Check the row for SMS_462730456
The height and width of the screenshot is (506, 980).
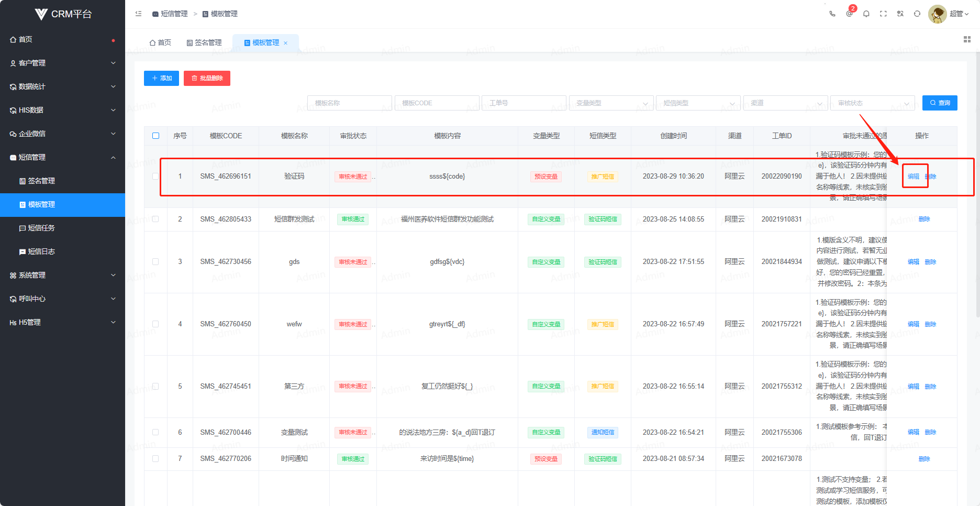(x=155, y=261)
